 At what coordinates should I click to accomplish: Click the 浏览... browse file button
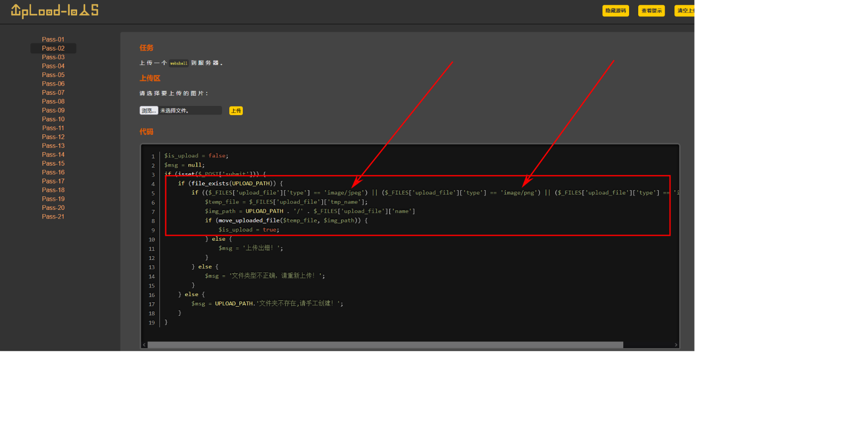(x=149, y=111)
